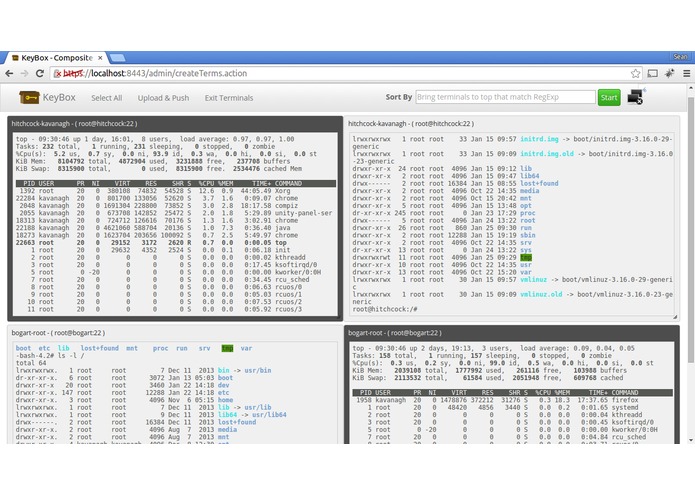Click the kworker/0:0H row in bogart top
The image size is (695, 494).
[x=512, y=429]
